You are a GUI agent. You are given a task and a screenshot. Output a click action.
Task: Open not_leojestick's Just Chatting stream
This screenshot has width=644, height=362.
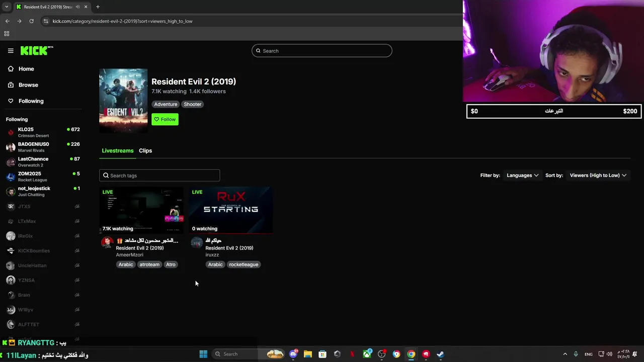click(x=43, y=191)
